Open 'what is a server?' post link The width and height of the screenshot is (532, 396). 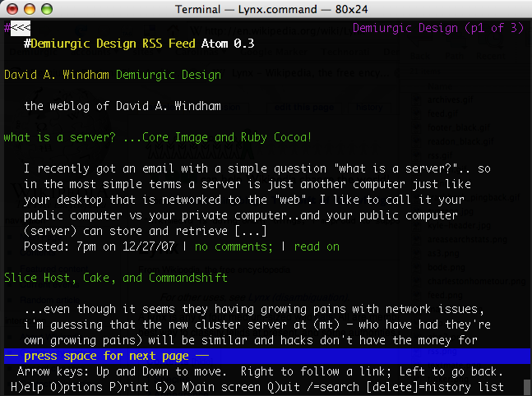coord(157,137)
